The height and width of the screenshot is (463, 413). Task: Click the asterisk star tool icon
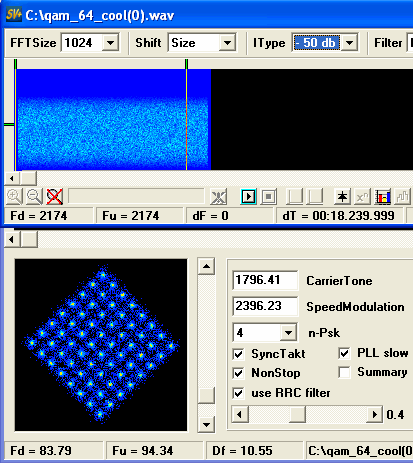tap(342, 197)
